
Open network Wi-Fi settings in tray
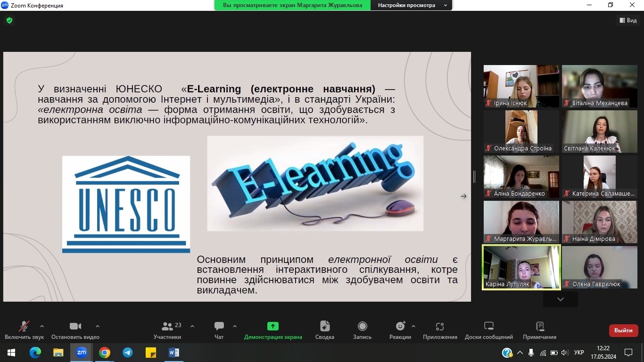(x=543, y=353)
